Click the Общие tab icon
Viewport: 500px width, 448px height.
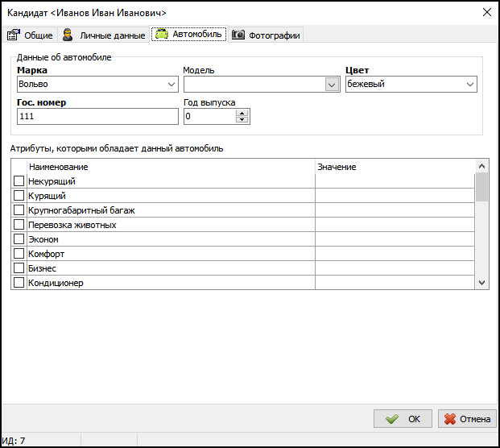coord(13,35)
